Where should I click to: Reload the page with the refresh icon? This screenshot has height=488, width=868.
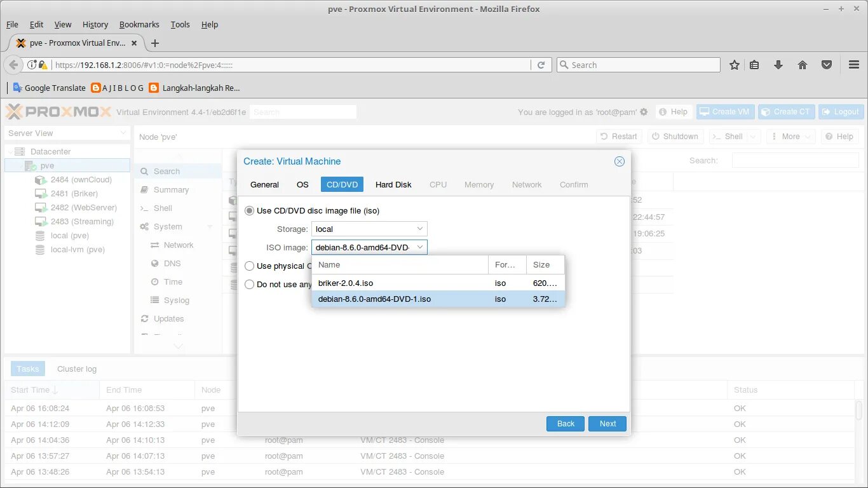click(x=541, y=65)
